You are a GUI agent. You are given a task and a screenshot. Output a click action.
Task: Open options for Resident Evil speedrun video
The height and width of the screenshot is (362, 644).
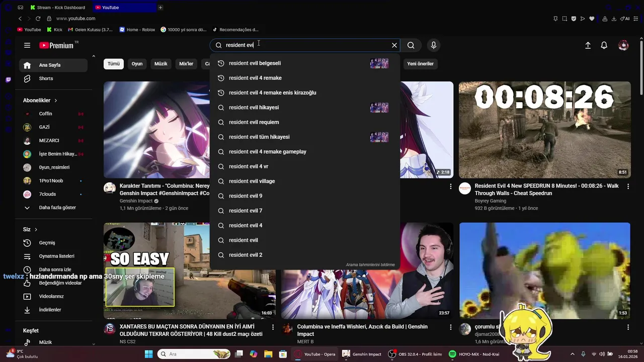tap(628, 187)
